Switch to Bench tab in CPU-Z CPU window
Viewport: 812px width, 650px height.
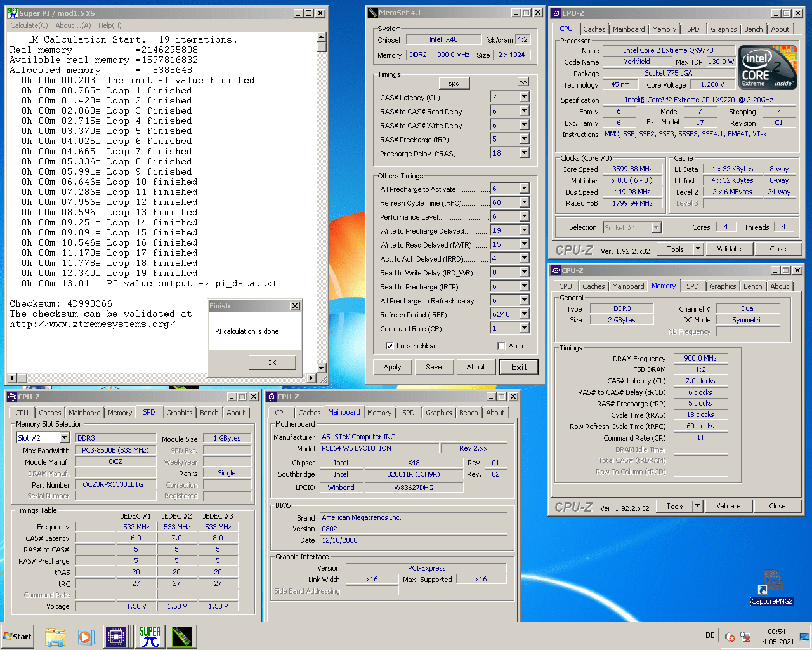(754, 29)
